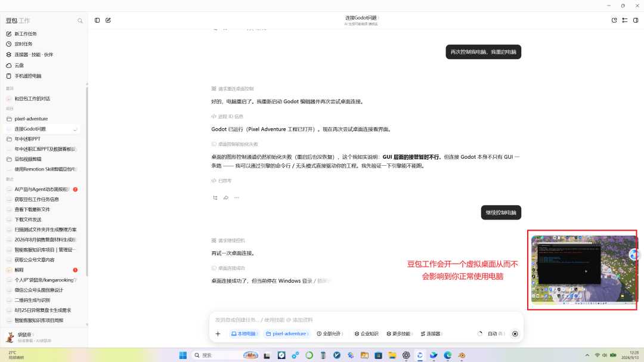Screen dimensions: 644x362
Task: Open Blender from the taskbar
Action: pyautogui.click(x=462, y=355)
